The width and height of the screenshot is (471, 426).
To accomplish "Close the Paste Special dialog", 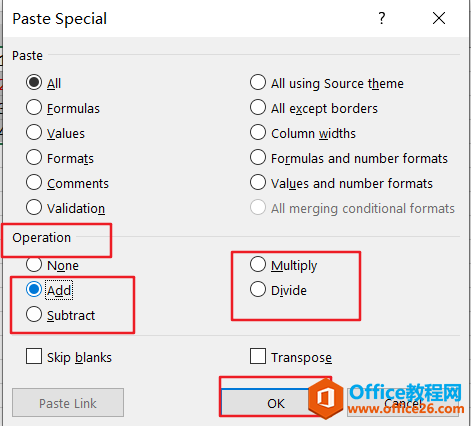I will pos(439,18).
